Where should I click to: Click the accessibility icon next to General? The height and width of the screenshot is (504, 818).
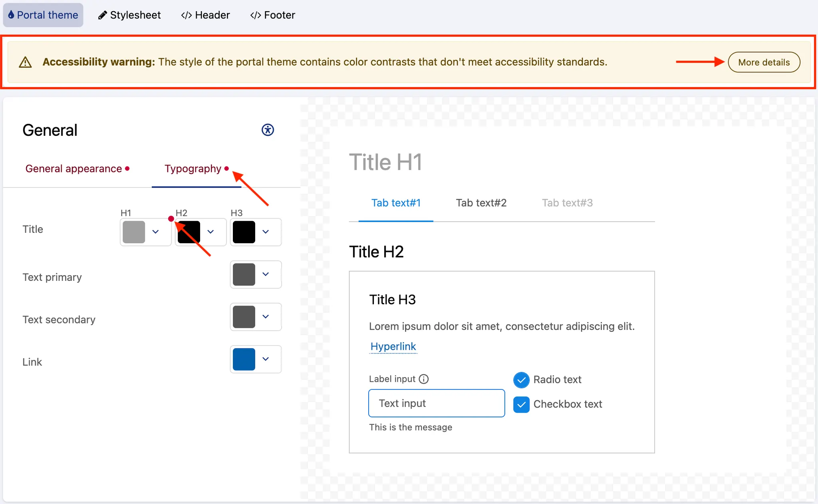click(x=268, y=130)
